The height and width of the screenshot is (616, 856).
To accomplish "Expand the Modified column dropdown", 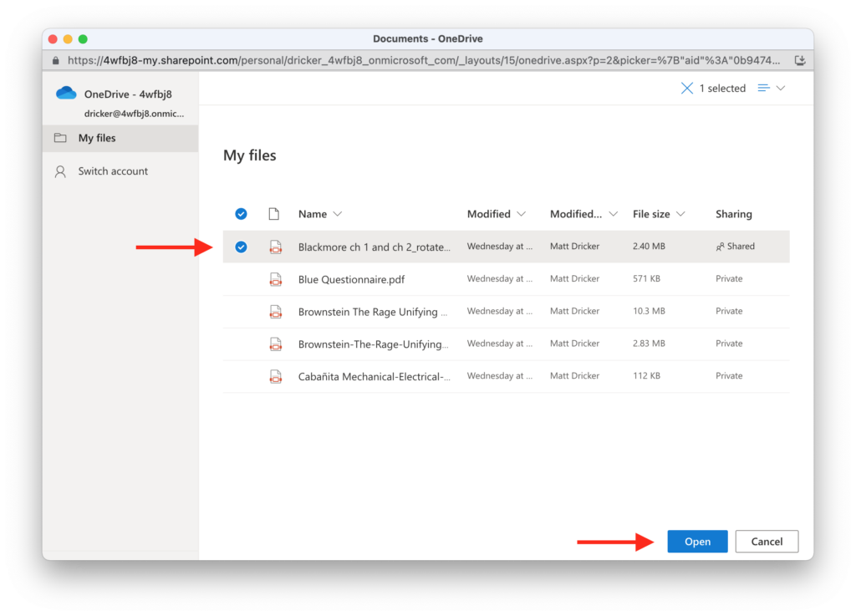I will (520, 213).
